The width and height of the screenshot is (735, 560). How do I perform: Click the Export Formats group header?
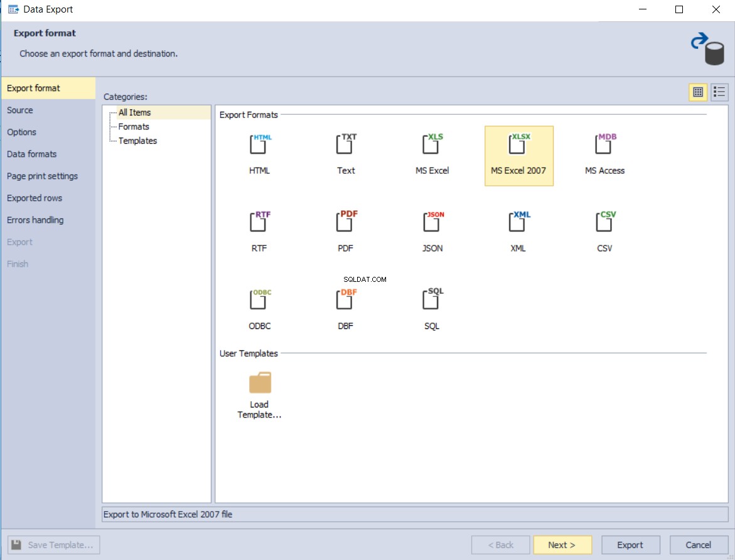pos(249,115)
